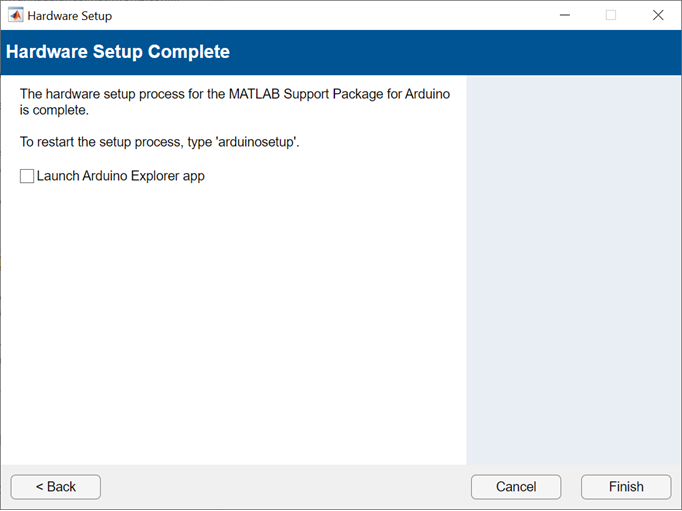Click the light blue side help panel
The height and width of the screenshot is (511, 682).
pyautogui.click(x=573, y=270)
